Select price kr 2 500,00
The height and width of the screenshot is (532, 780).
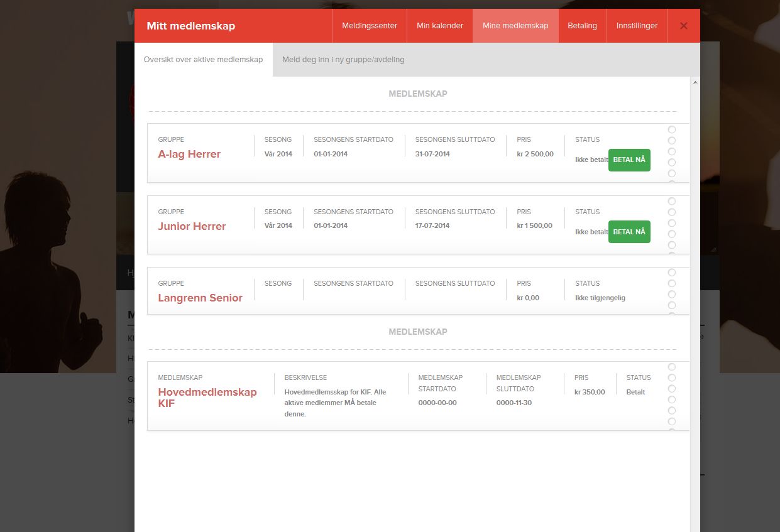(x=536, y=154)
